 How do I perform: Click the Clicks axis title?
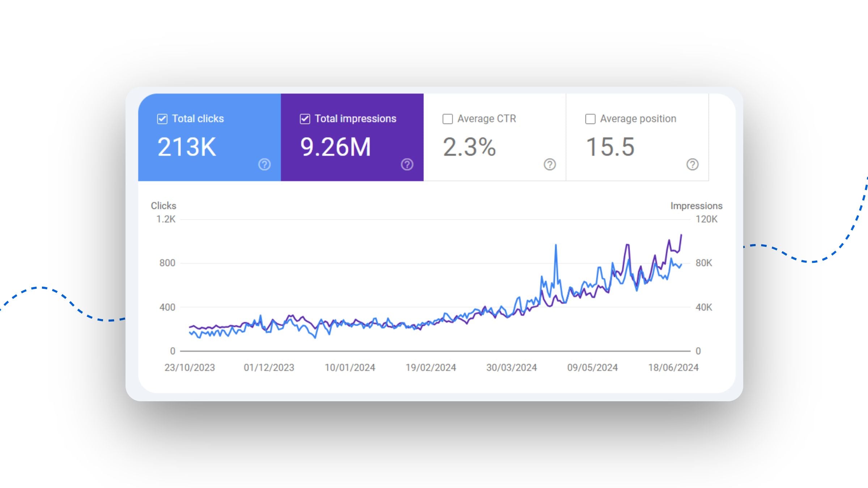point(163,206)
